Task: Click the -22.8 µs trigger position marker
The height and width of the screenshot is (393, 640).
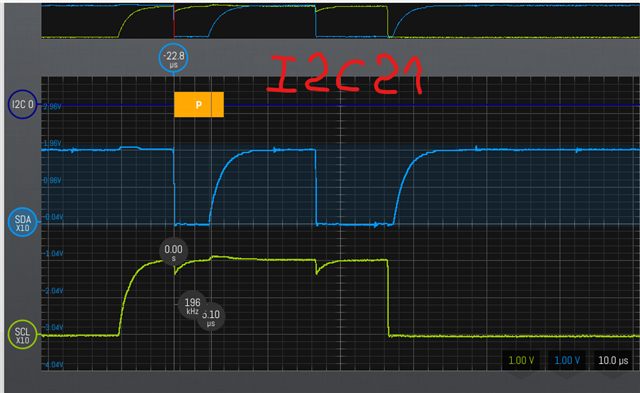Action: point(173,58)
